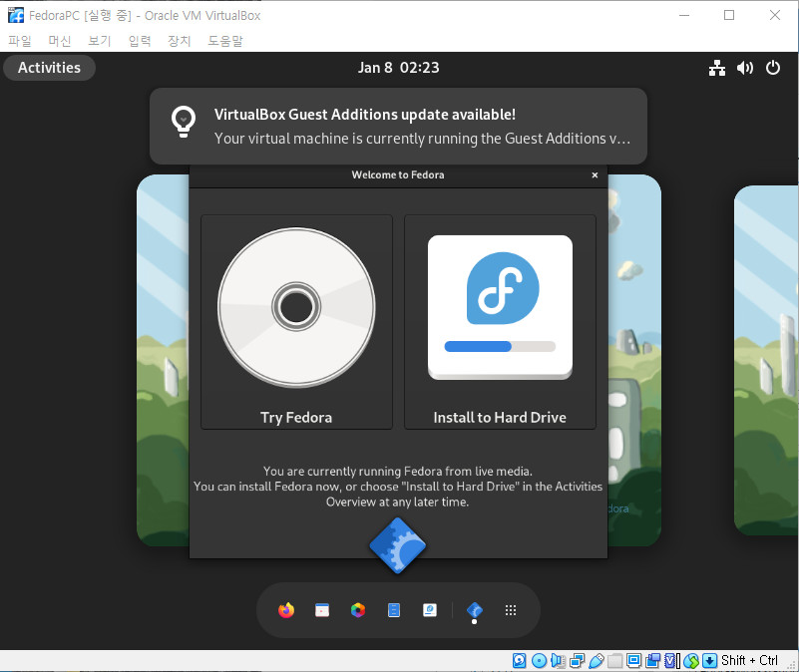Open Firefox from the GNOME dock
Image resolution: width=799 pixels, height=672 pixels.
[286, 610]
